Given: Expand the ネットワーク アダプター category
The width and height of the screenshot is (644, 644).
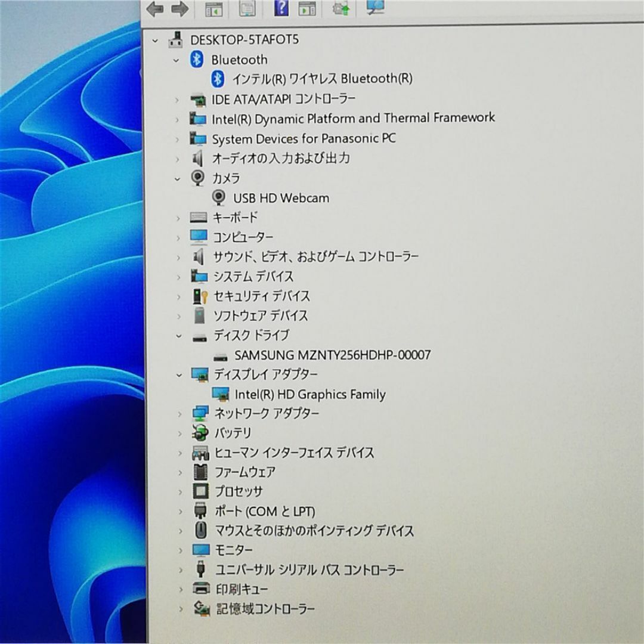Looking at the screenshot, I should 179,414.
